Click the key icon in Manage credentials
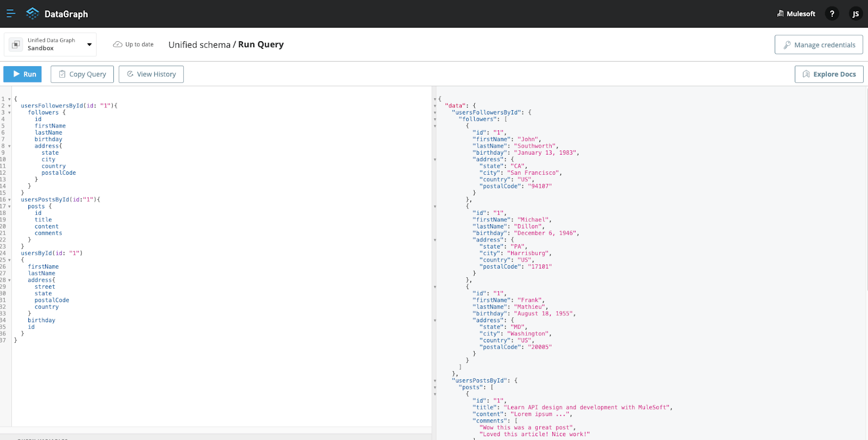The width and height of the screenshot is (868, 440). pyautogui.click(x=787, y=45)
